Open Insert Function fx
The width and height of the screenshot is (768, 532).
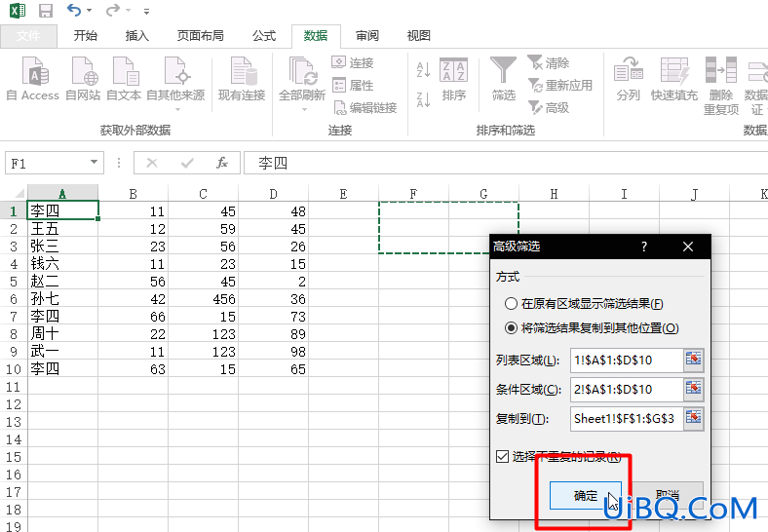222,163
